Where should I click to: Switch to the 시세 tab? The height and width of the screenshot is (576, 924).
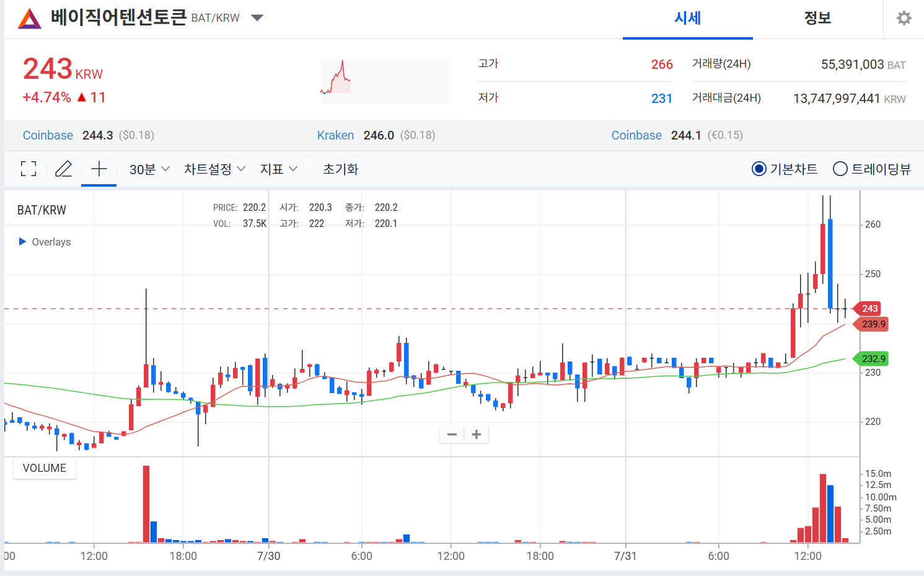click(688, 19)
